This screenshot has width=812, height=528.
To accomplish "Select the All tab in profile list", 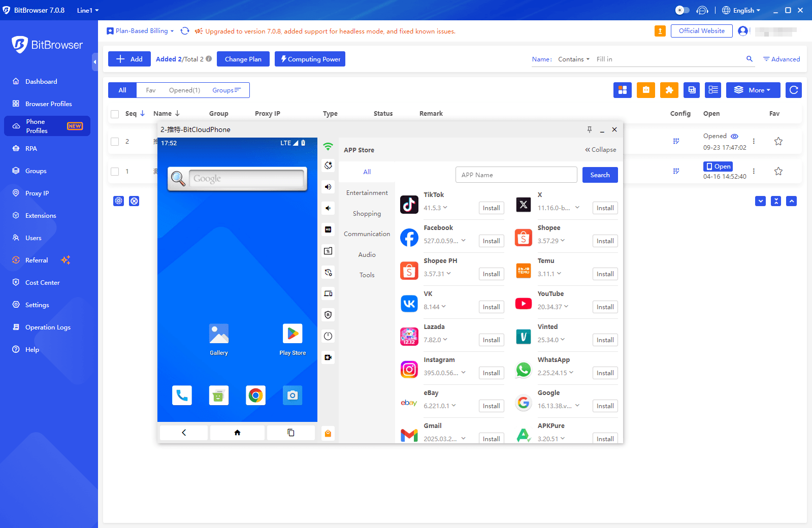I will 122,90.
